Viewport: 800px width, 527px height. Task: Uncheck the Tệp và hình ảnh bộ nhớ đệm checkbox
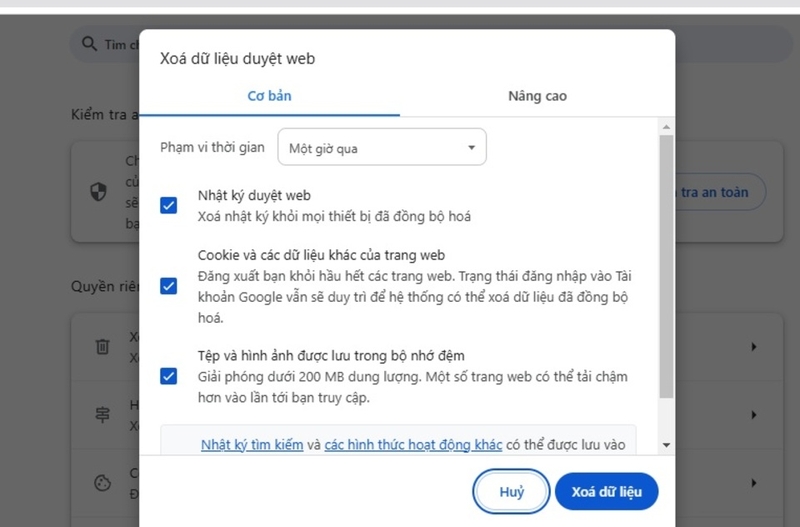point(168,377)
